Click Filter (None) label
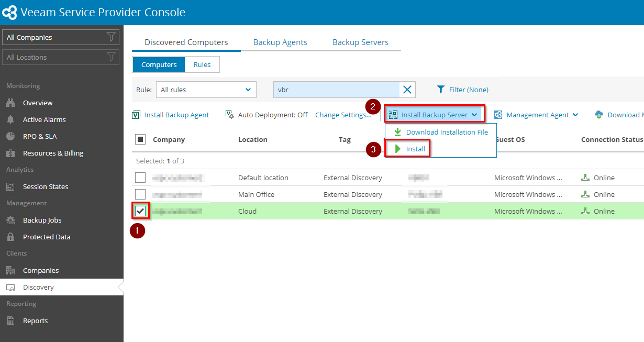The image size is (644, 342). click(x=469, y=90)
